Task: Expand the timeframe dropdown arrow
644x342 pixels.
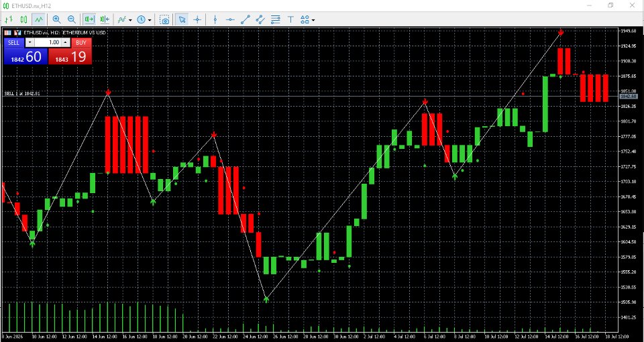Action: pos(150,19)
